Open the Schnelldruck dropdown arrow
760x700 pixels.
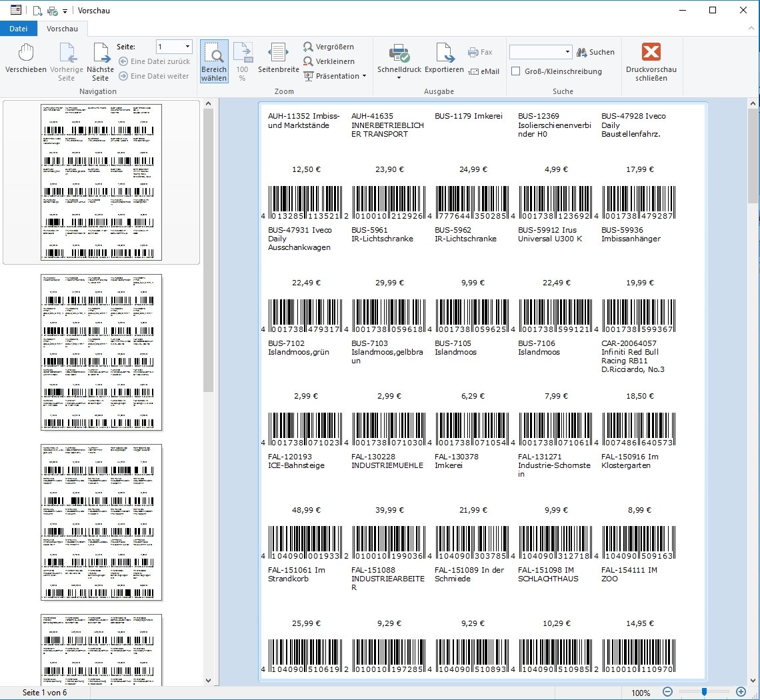pos(399,78)
